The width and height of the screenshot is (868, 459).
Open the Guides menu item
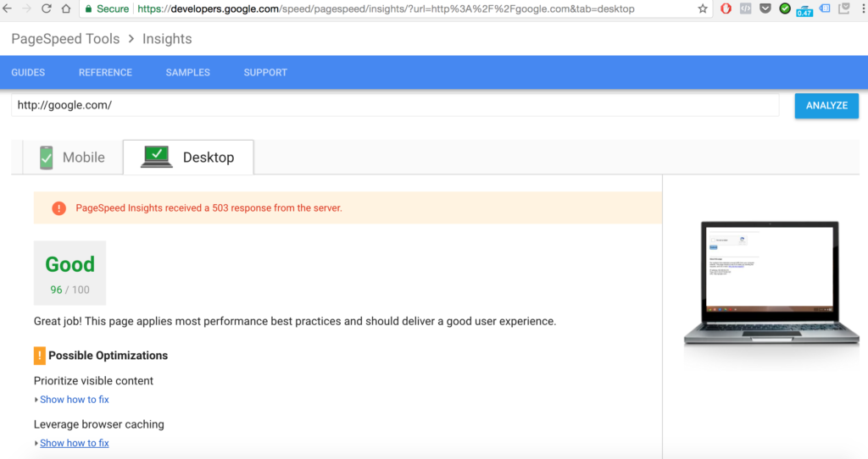click(x=28, y=73)
